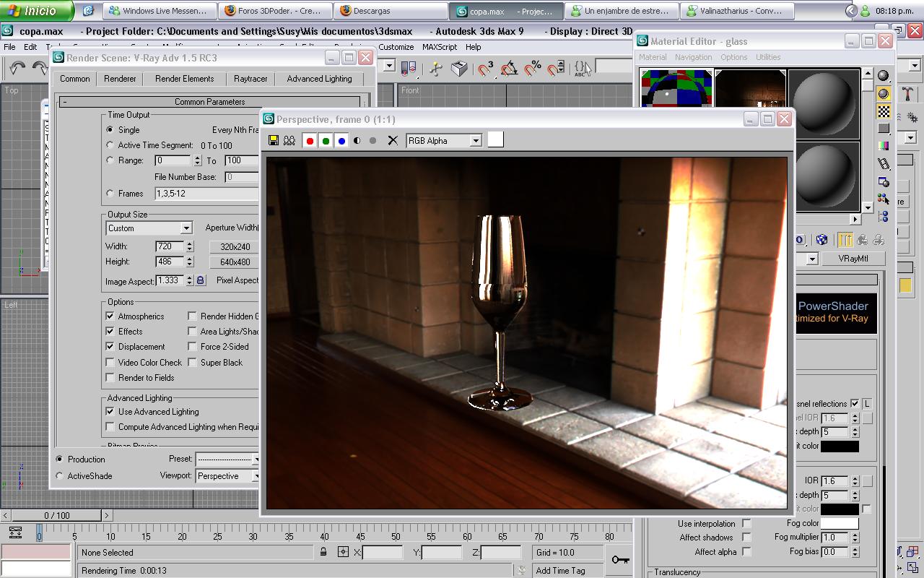Click the Video Color Check icon in Material Editor
This screenshot has width=924, height=578.
(x=884, y=147)
